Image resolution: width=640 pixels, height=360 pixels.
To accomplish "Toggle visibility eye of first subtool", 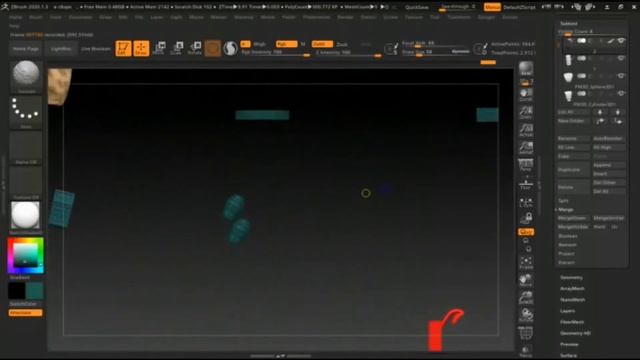I will 621,40.
